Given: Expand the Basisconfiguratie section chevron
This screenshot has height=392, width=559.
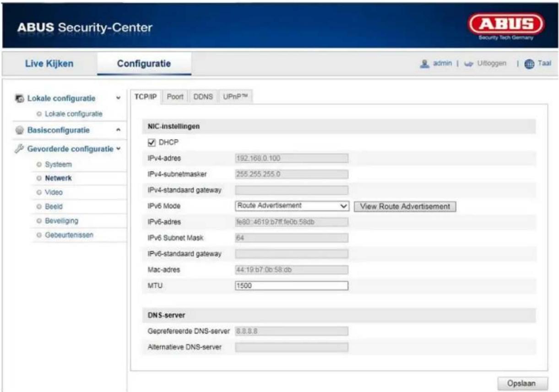Looking at the screenshot, I should [119, 130].
